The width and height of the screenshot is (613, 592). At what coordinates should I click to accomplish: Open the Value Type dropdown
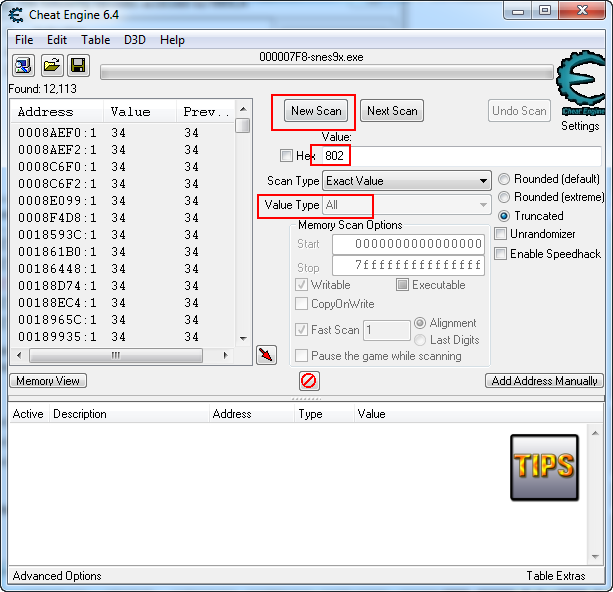407,205
